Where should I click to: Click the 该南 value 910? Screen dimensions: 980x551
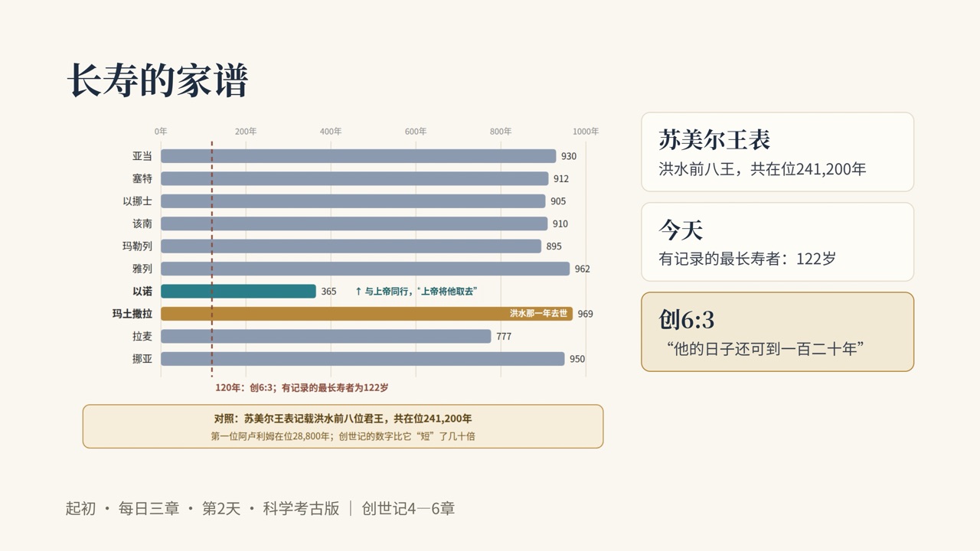click(560, 223)
